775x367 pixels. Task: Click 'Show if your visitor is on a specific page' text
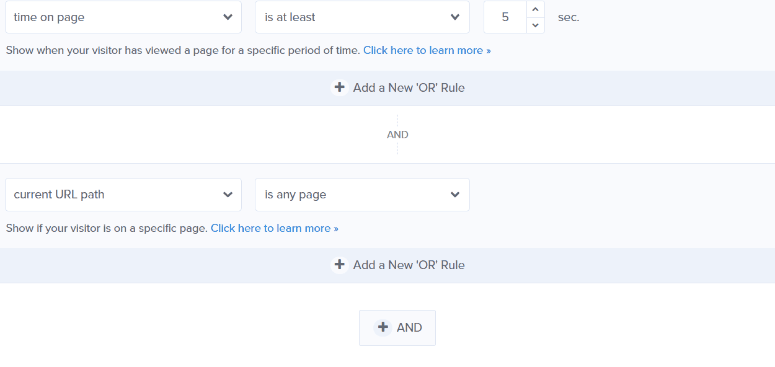pyautogui.click(x=107, y=228)
